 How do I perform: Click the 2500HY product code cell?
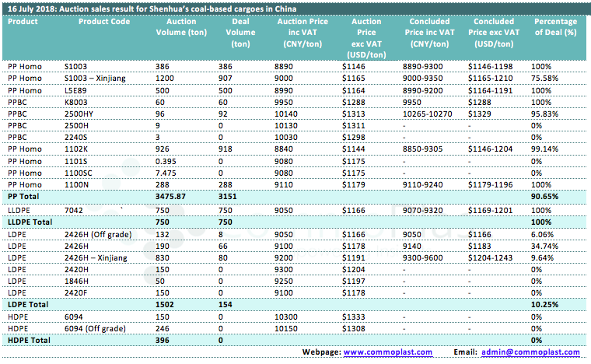[x=79, y=112]
